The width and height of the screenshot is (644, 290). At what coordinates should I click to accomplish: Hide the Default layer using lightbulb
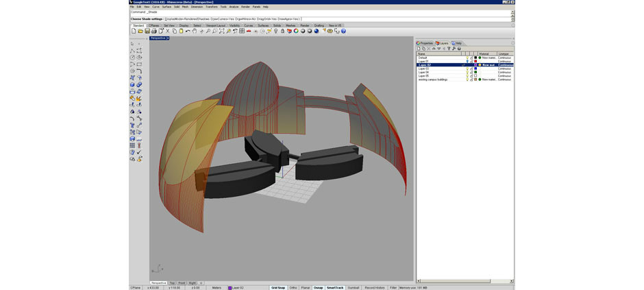pos(467,58)
